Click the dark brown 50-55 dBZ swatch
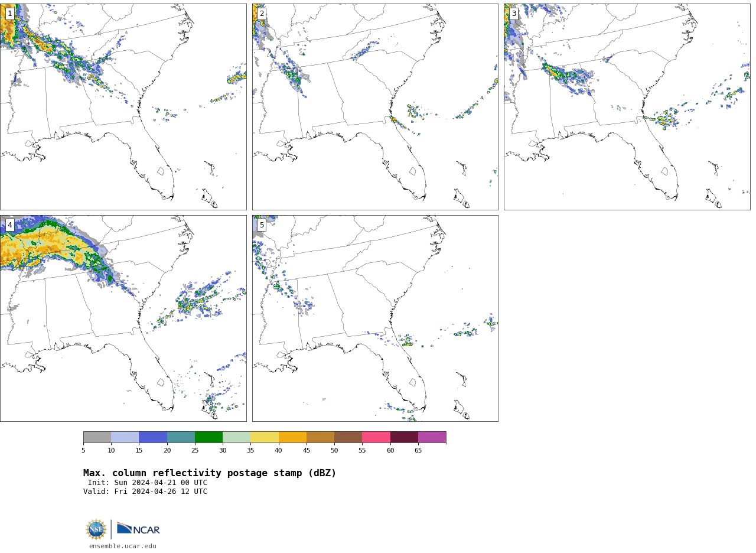Image resolution: width=756 pixels, height=553 pixels. pyautogui.click(x=348, y=437)
